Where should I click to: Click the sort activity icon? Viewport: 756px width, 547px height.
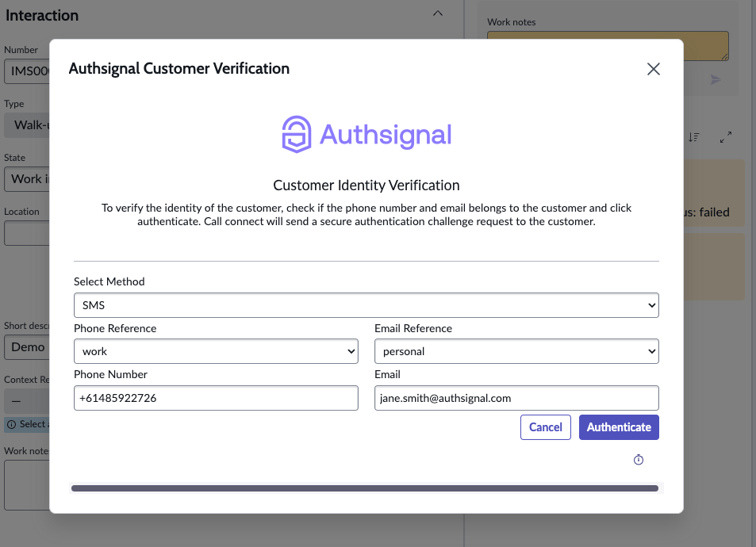click(694, 137)
